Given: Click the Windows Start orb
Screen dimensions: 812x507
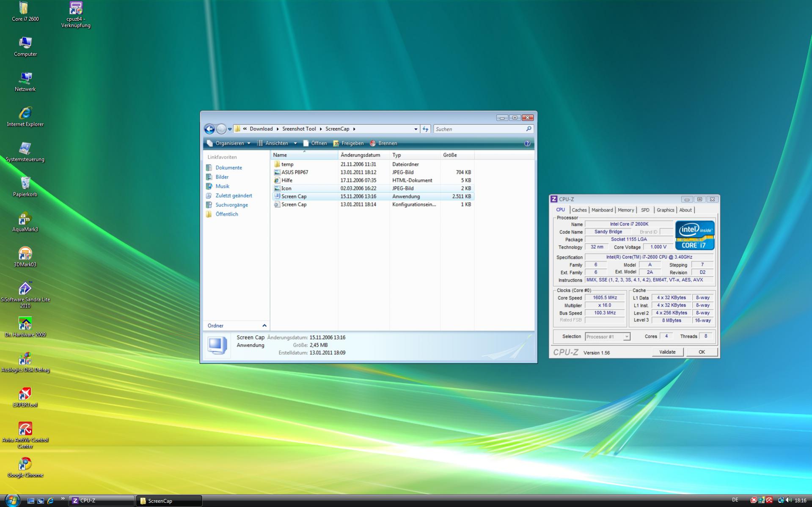Looking at the screenshot, I should [12, 500].
